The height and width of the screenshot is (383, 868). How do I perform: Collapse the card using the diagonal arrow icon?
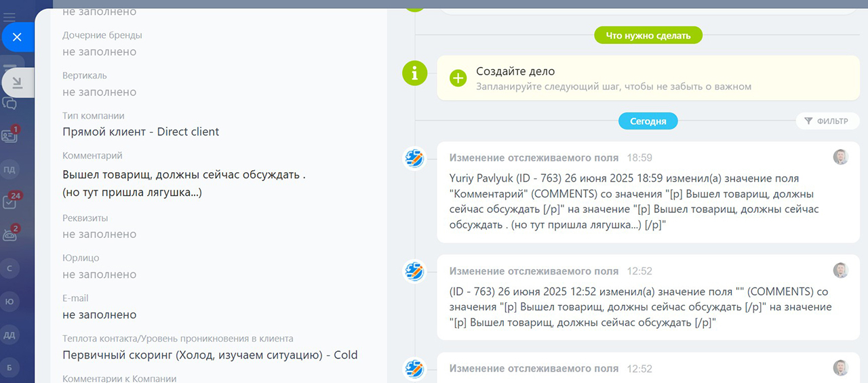tap(18, 83)
